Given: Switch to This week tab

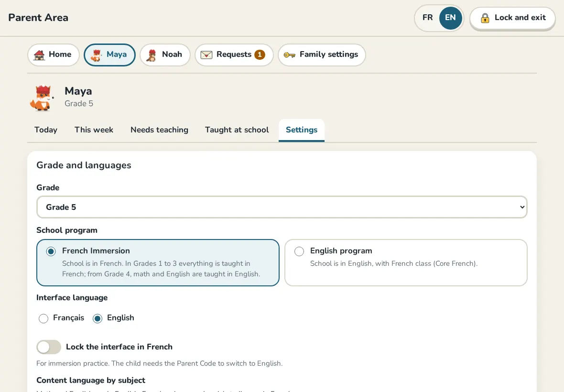Looking at the screenshot, I should click(x=94, y=130).
